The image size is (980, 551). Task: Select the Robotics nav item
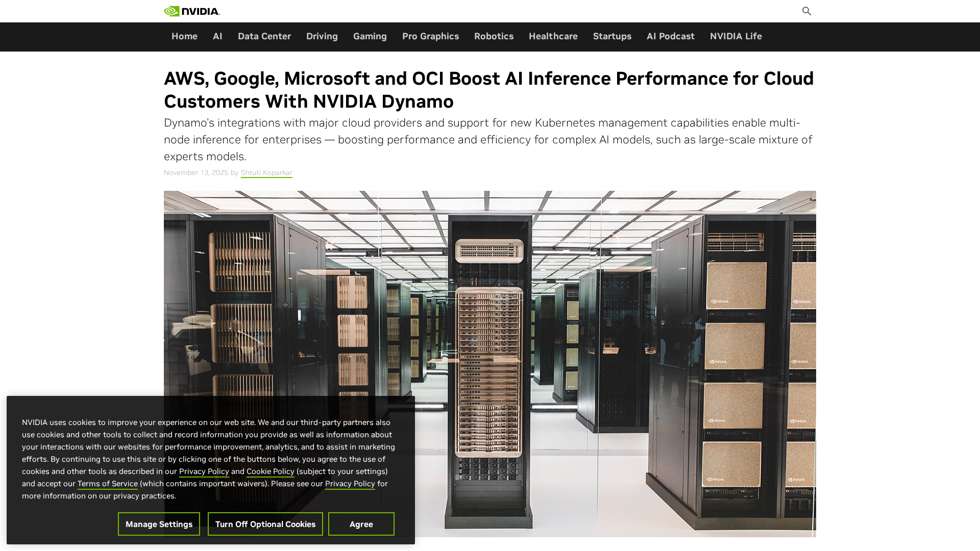(x=494, y=36)
